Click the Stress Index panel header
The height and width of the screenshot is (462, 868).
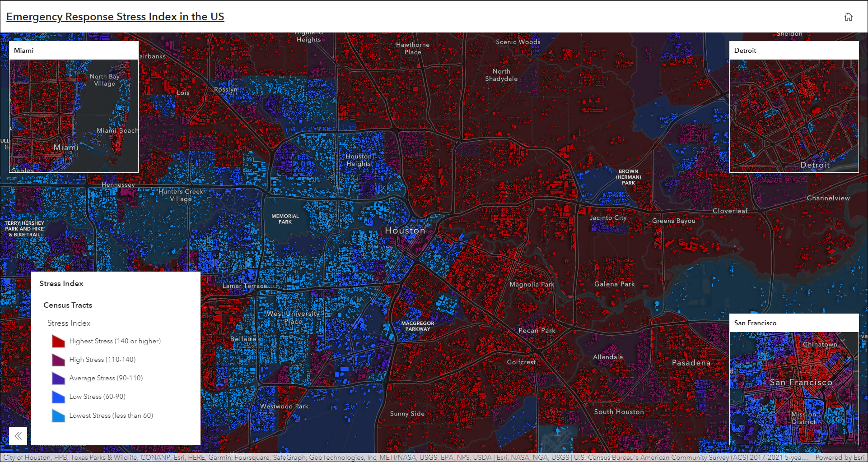pyautogui.click(x=61, y=283)
